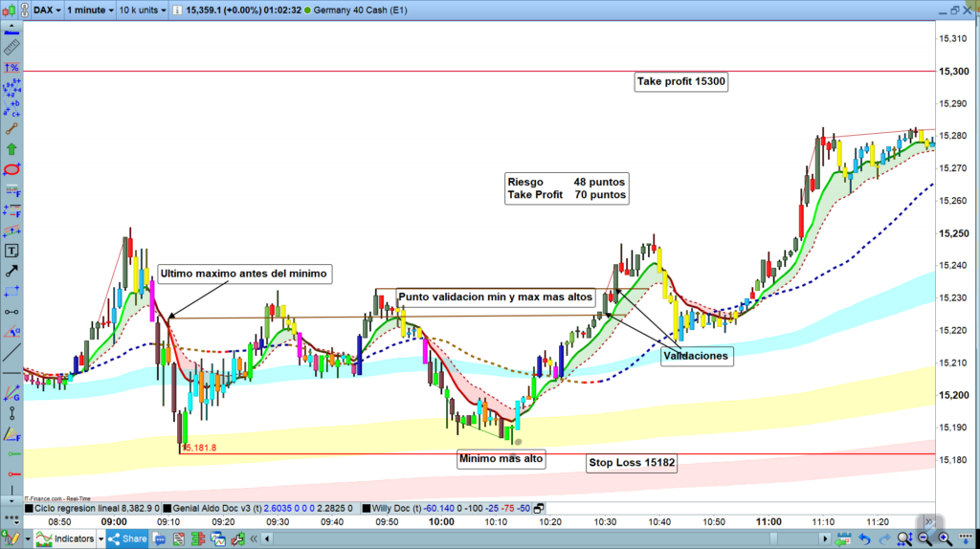Toggle the Ciclo regresion lineal indicator square
980x549 pixels.
point(29,508)
